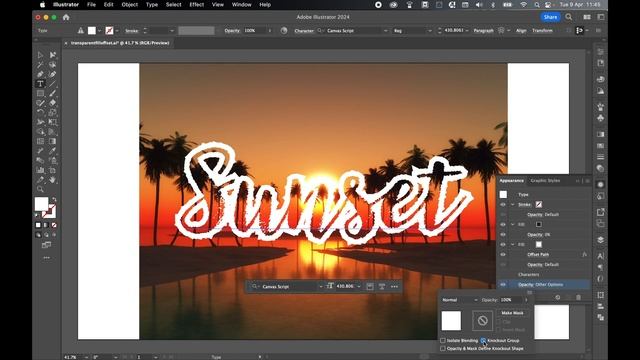Click Clear Appearance icon in Appearance panel
640x360 pixels.
click(x=558, y=298)
